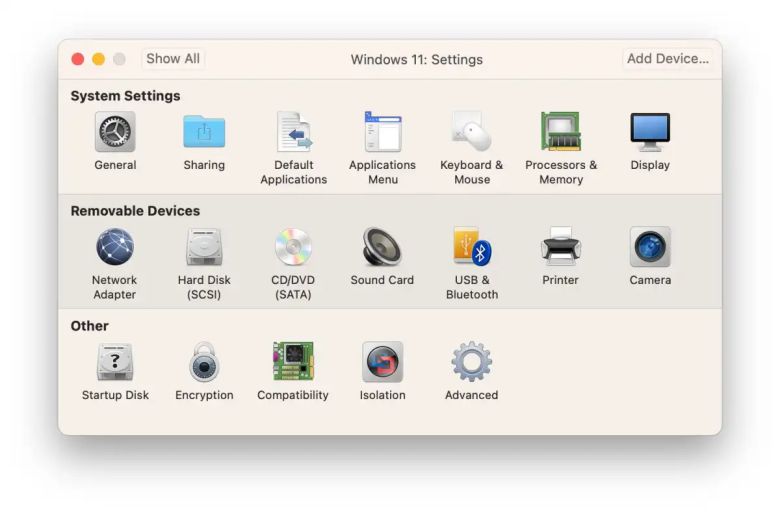Open the Applications Menu settings
Image resolution: width=780 pixels, height=512 pixels.
[x=382, y=132]
